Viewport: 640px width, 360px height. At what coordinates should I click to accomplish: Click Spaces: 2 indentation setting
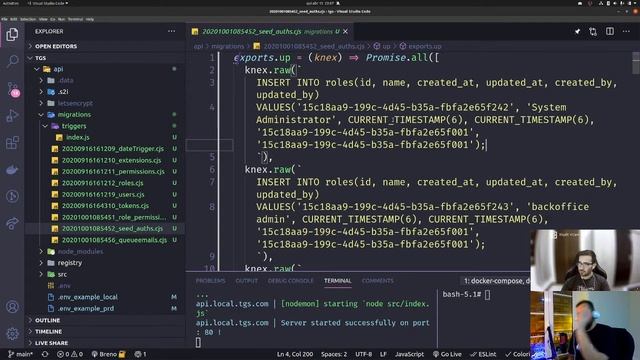334,354
